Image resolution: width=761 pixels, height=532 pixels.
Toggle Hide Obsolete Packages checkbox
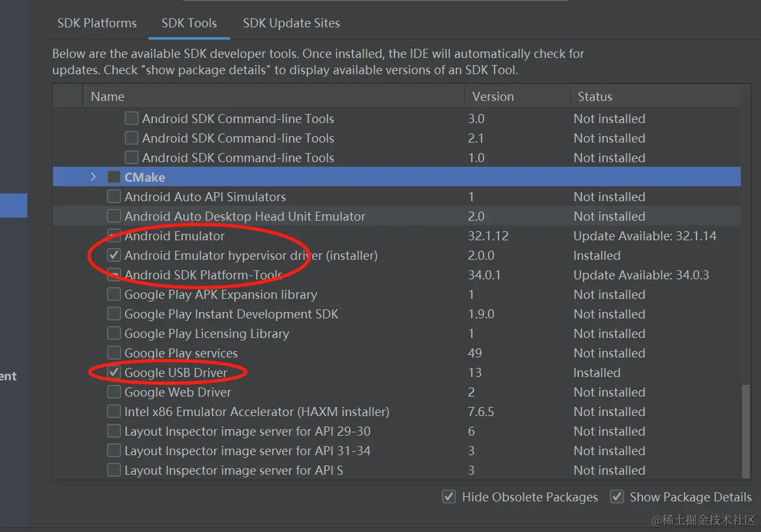pyautogui.click(x=449, y=497)
